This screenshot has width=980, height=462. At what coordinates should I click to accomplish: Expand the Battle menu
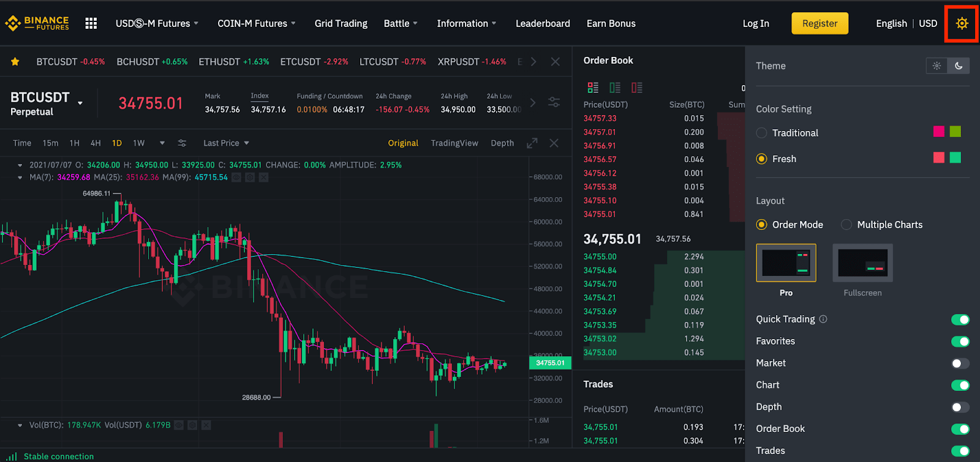[x=401, y=23]
